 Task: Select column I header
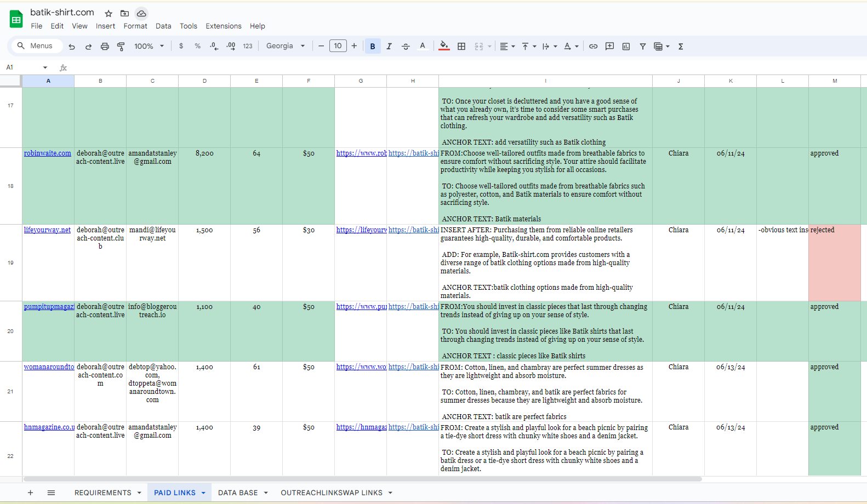coord(545,81)
